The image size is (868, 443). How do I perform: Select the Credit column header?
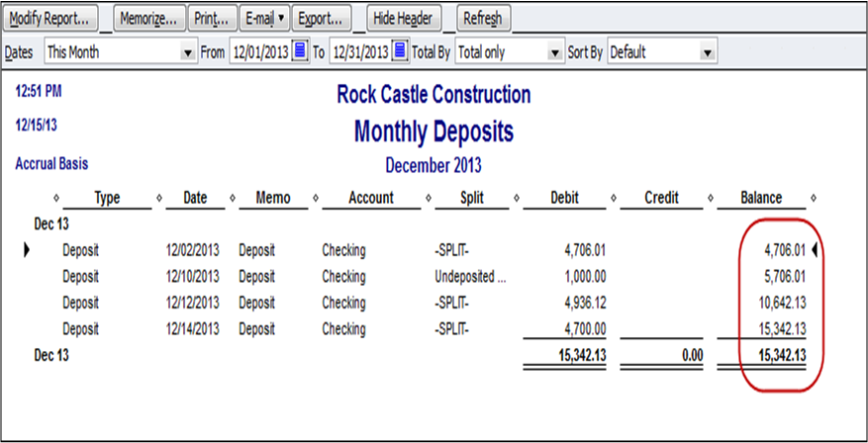pos(661,198)
